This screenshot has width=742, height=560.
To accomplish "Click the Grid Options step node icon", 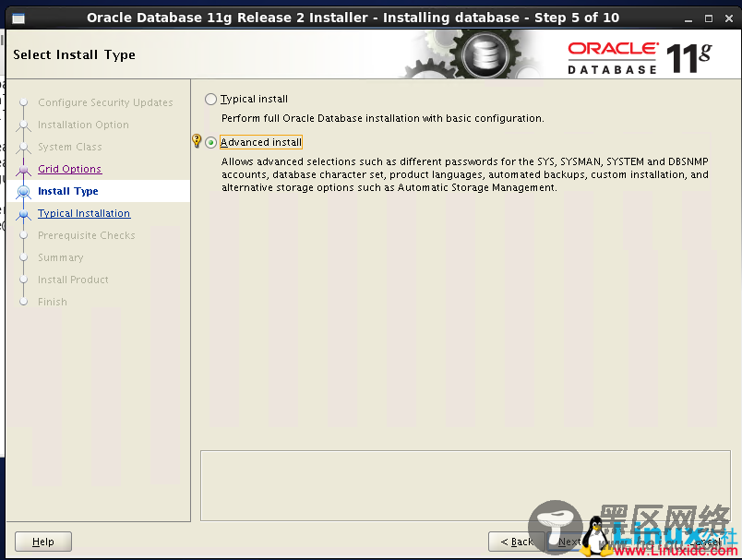I will coord(23,169).
